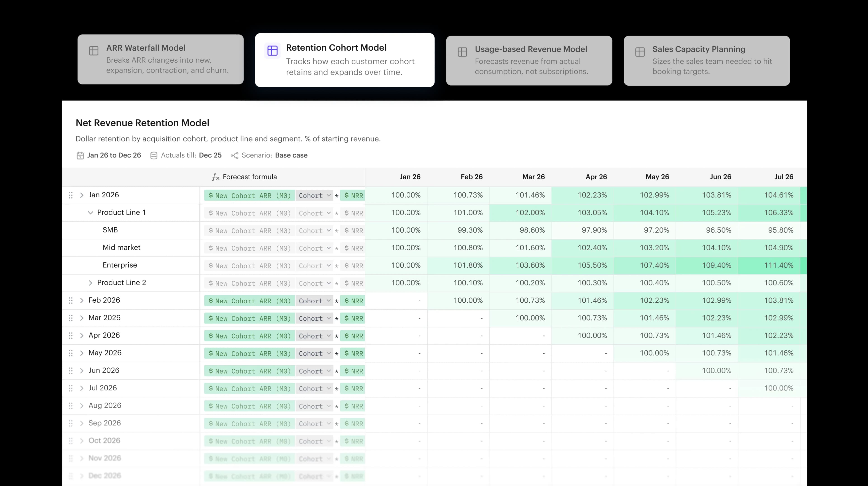Screen dimensions: 868x486
Task: Switch to Usage-based Revenue Model tab
Action: point(529,61)
